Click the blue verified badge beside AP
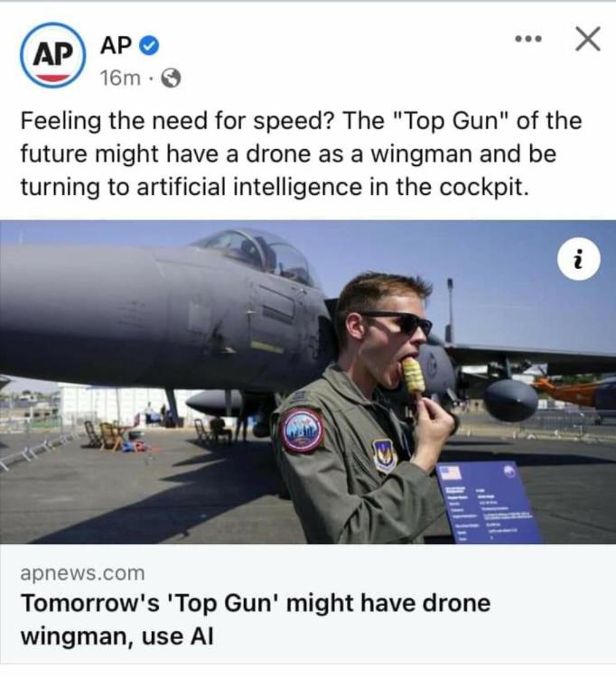This screenshot has width=616, height=677. click(153, 44)
